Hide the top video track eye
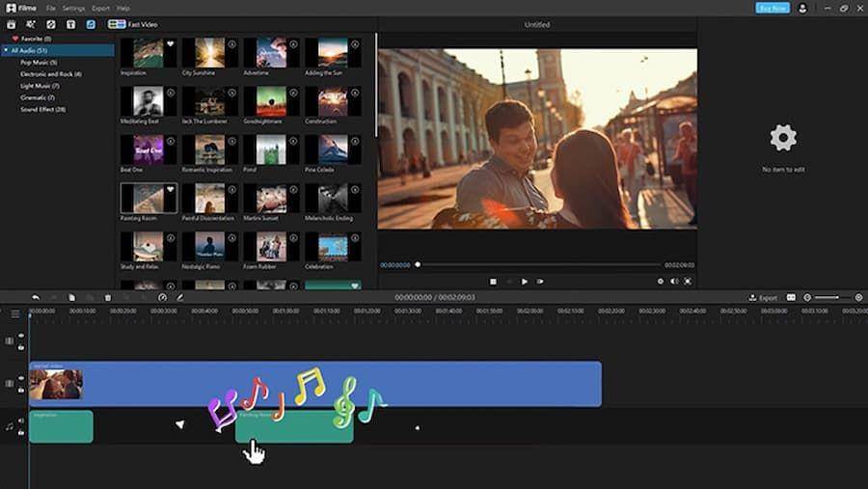Image resolution: width=868 pixels, height=489 pixels. (21, 336)
